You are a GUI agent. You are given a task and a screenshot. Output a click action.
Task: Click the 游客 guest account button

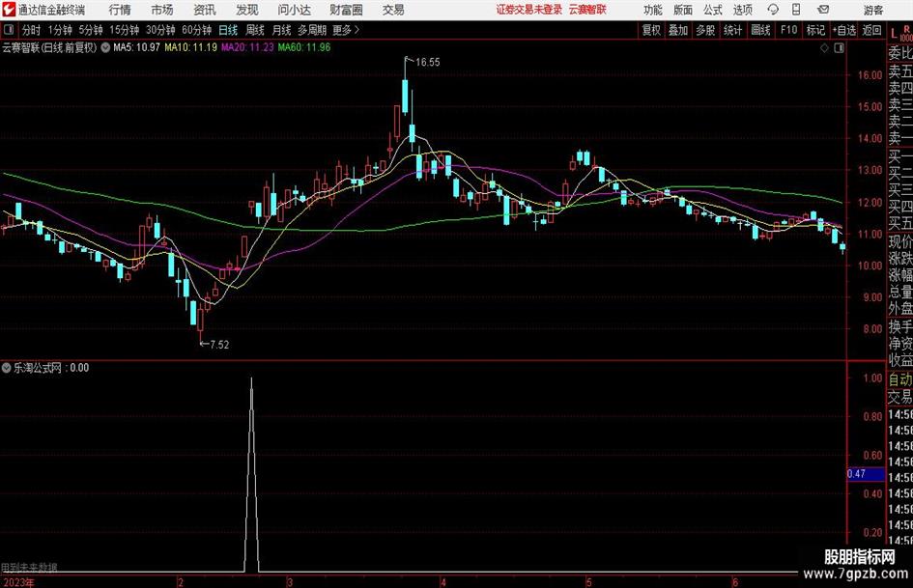coord(873,10)
